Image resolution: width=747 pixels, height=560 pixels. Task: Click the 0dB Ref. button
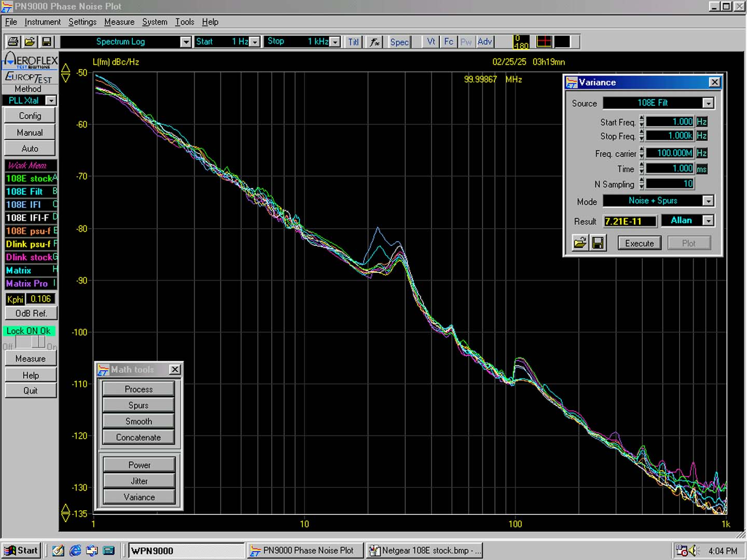(31, 313)
